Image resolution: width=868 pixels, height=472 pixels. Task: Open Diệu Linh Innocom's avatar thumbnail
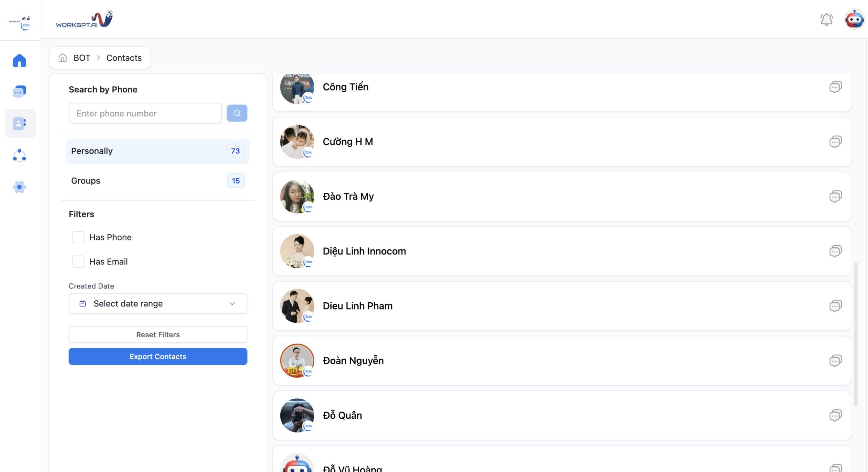point(297,251)
